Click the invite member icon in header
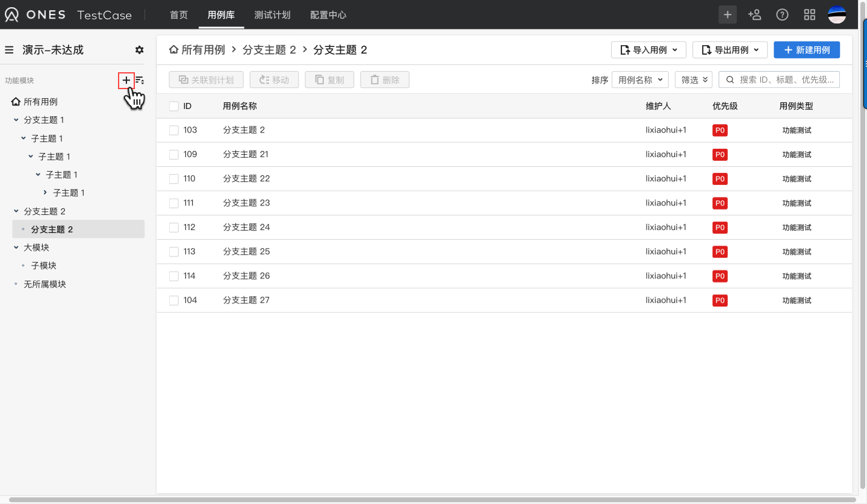This screenshot has width=867, height=504. 754,15
